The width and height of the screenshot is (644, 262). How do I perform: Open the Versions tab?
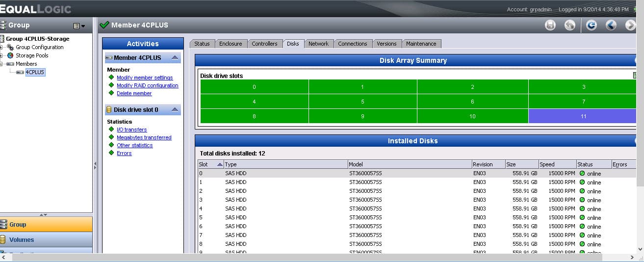click(386, 44)
